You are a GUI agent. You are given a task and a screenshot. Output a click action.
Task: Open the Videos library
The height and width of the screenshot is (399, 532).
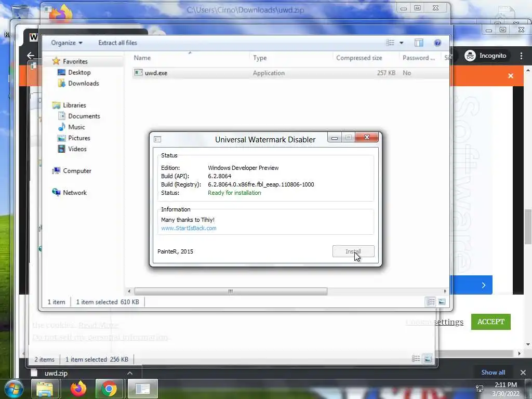tap(77, 149)
